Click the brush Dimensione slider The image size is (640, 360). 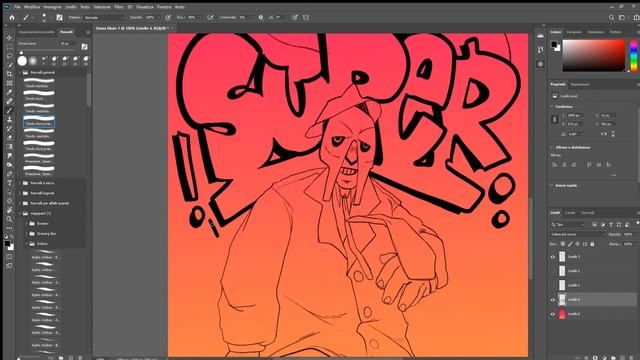coord(48,51)
